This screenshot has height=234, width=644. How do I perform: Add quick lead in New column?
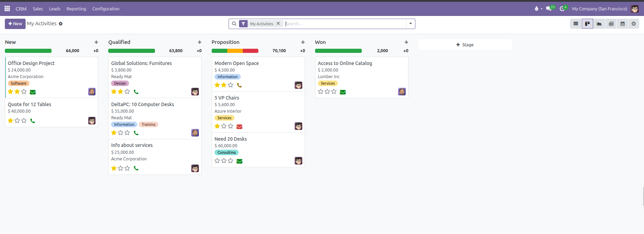(x=96, y=42)
